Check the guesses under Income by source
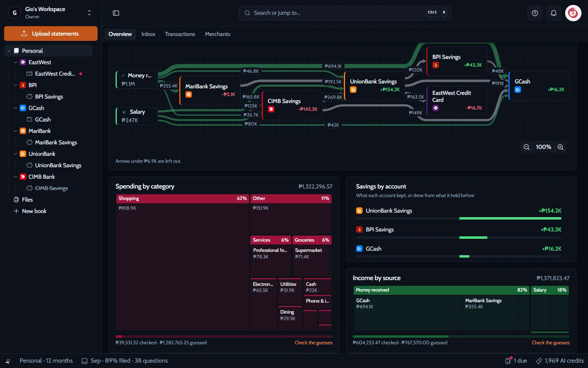 (x=550, y=343)
